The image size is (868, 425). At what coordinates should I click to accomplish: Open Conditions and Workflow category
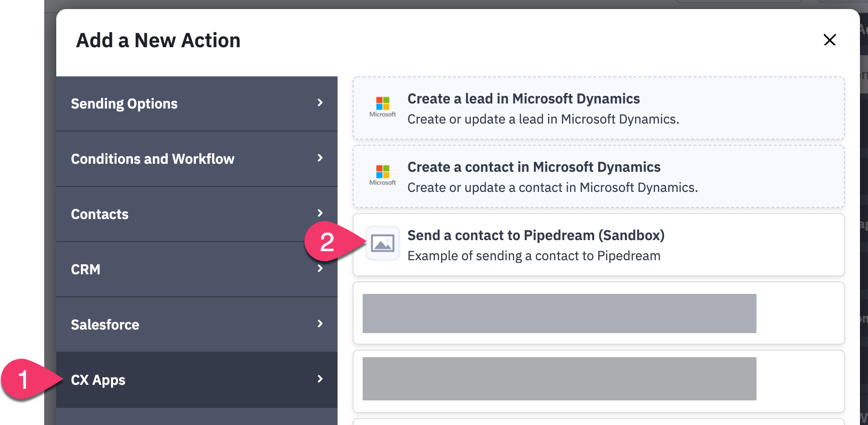[x=197, y=159]
